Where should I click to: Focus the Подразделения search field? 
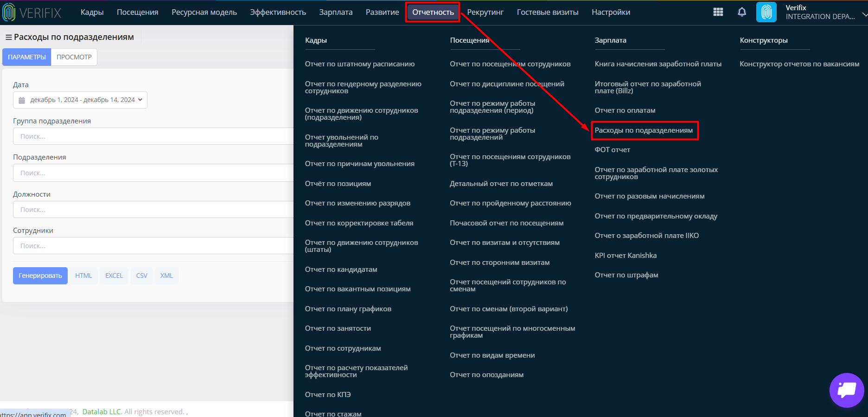click(153, 173)
